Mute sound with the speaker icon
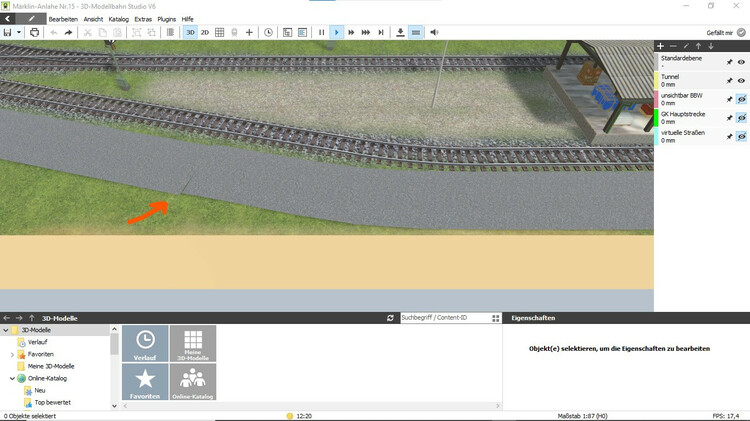 (x=434, y=32)
